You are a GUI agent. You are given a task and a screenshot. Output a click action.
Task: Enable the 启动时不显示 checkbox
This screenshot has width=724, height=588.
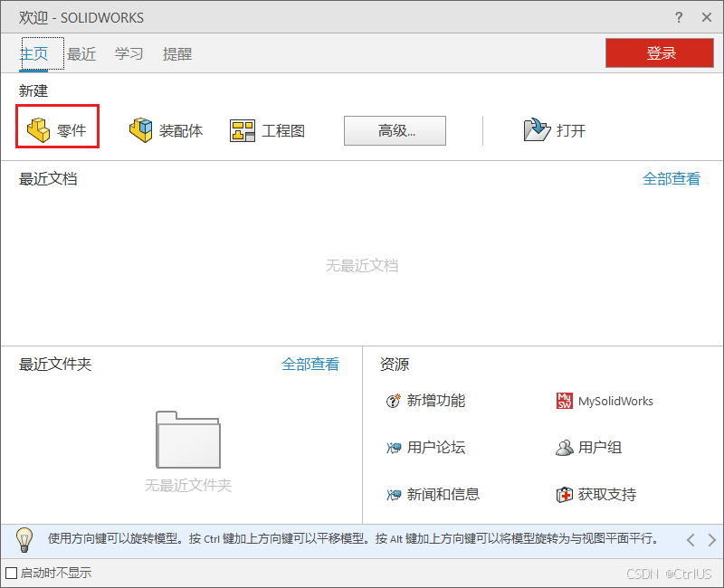12,574
